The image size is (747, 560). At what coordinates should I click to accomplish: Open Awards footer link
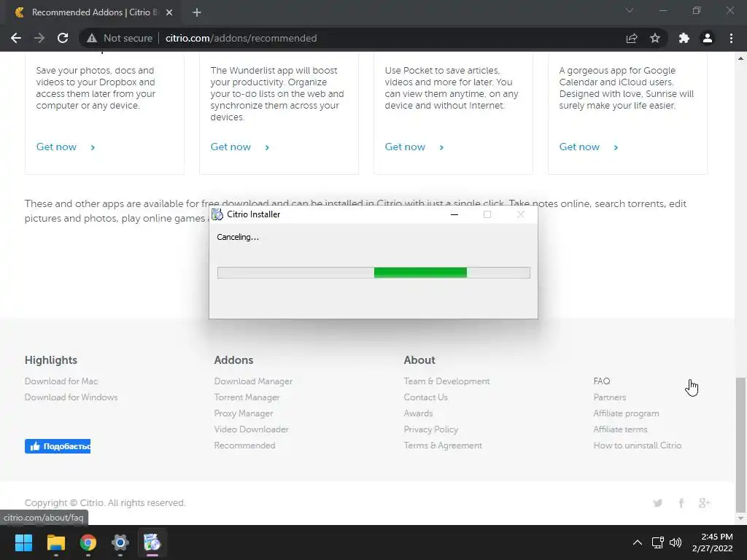[418, 413]
